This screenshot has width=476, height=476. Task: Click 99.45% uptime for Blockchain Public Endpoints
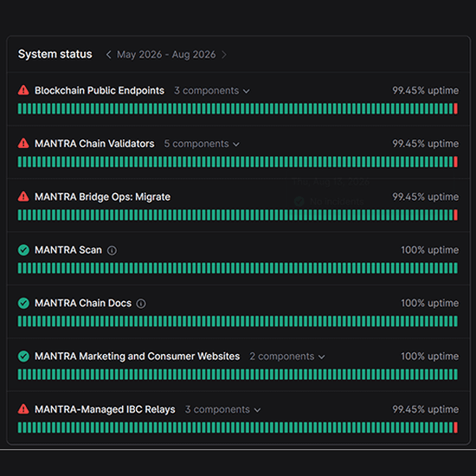[425, 91]
